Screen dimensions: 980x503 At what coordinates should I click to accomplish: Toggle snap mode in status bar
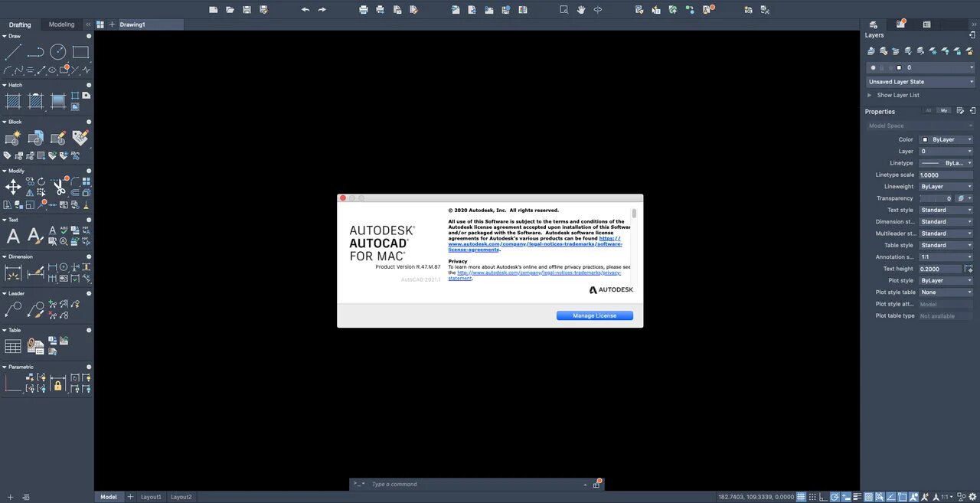(812, 497)
